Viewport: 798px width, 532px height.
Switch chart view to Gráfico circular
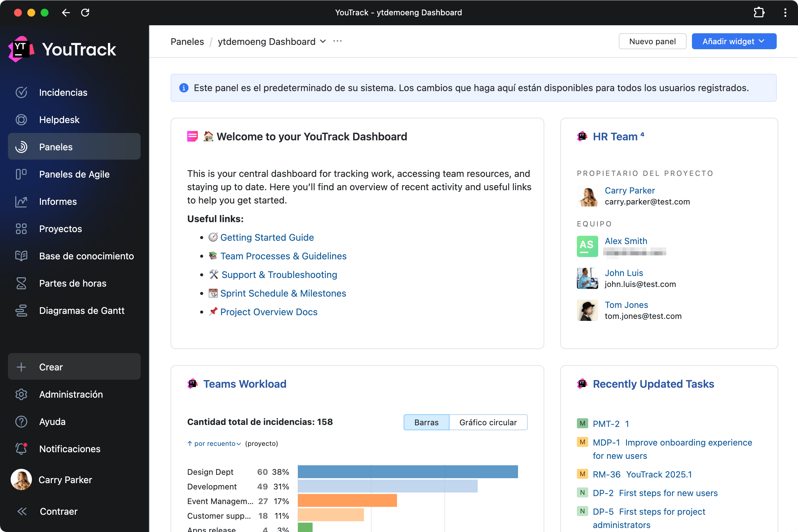pos(487,422)
